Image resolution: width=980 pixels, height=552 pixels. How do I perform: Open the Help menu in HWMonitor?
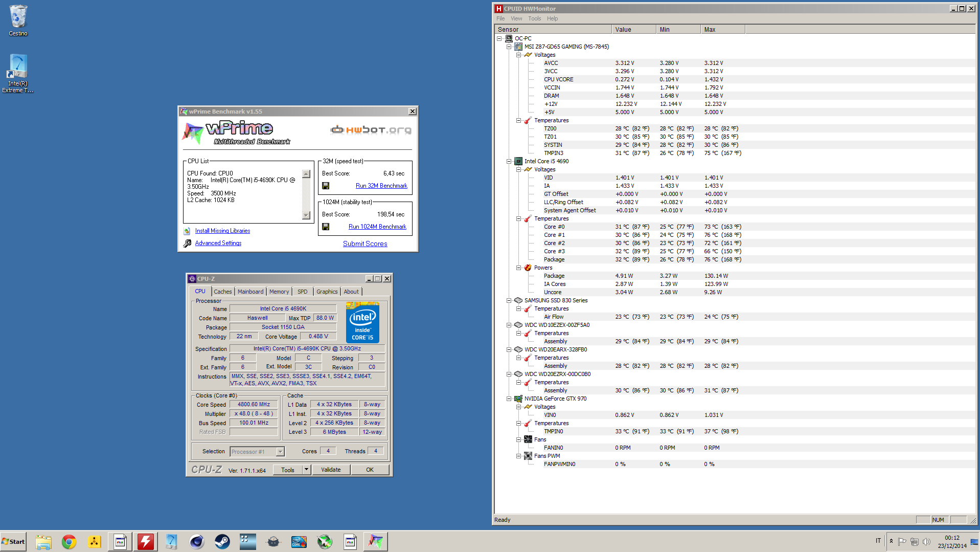[553, 18]
